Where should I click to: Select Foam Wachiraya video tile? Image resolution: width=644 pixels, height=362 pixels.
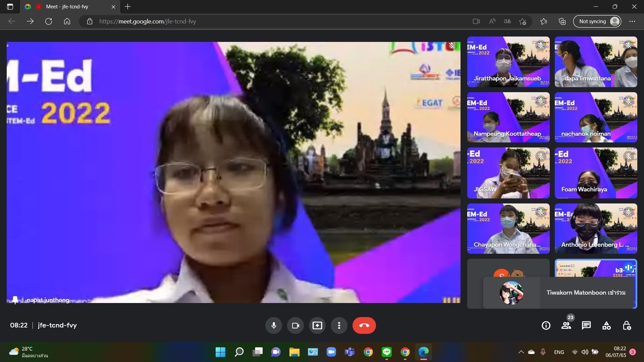[x=596, y=173]
